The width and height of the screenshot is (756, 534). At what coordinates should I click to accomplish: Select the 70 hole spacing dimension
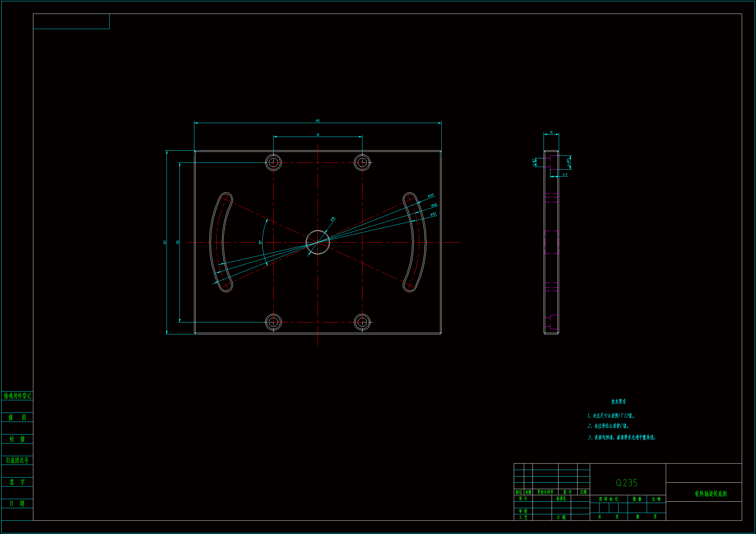[x=318, y=135]
